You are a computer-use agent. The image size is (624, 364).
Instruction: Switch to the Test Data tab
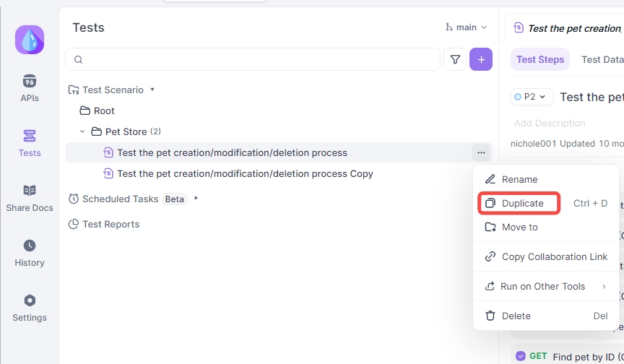click(x=602, y=60)
